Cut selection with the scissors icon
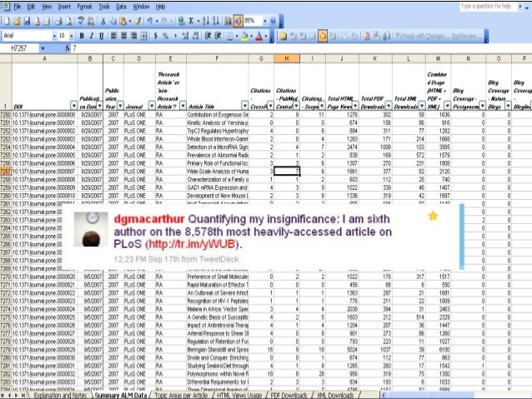Image resolution: width=532 pixels, height=399 pixels. click(x=103, y=22)
